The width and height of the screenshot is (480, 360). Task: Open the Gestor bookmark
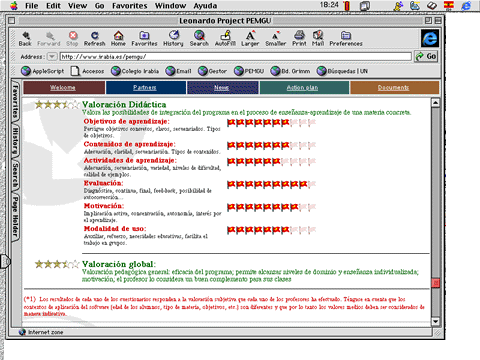(212, 71)
